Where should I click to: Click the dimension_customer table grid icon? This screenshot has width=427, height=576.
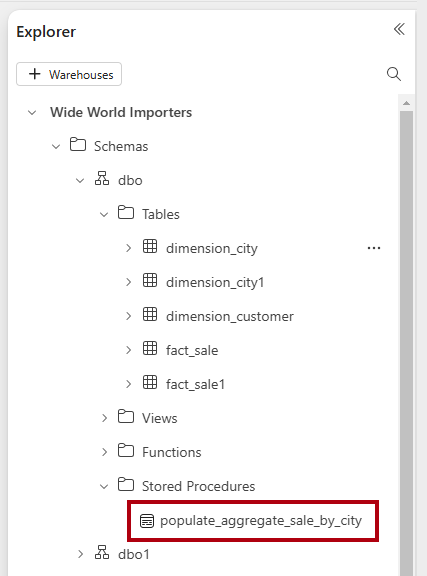pos(150,314)
